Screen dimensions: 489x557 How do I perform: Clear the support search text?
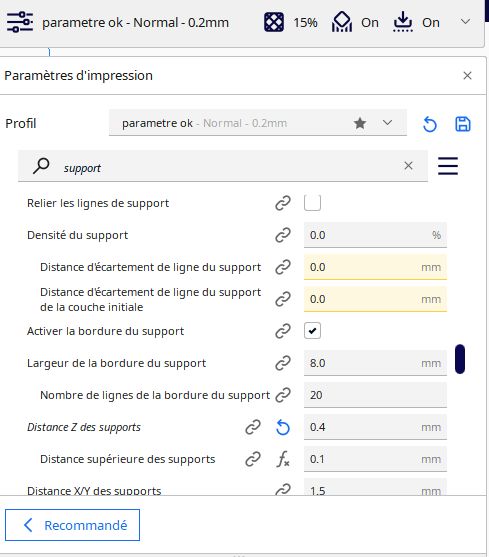coord(408,166)
